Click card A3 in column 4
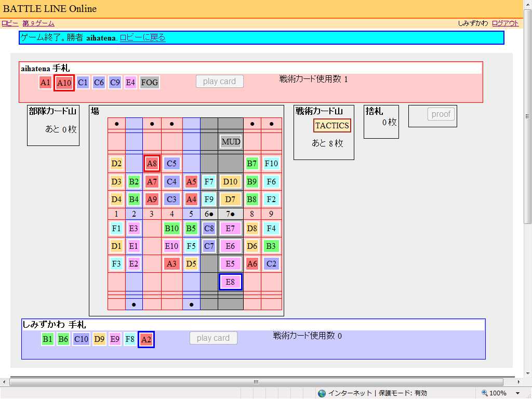Viewport: 532px width, 399px height. tap(171, 263)
